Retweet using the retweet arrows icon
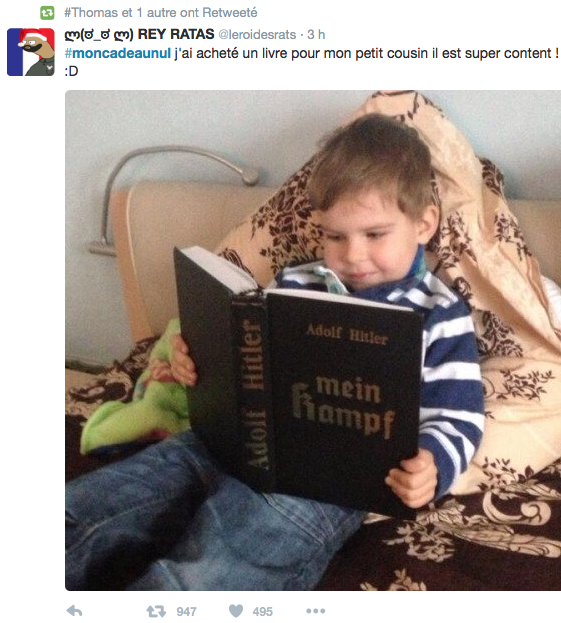561x623 pixels. (x=156, y=611)
